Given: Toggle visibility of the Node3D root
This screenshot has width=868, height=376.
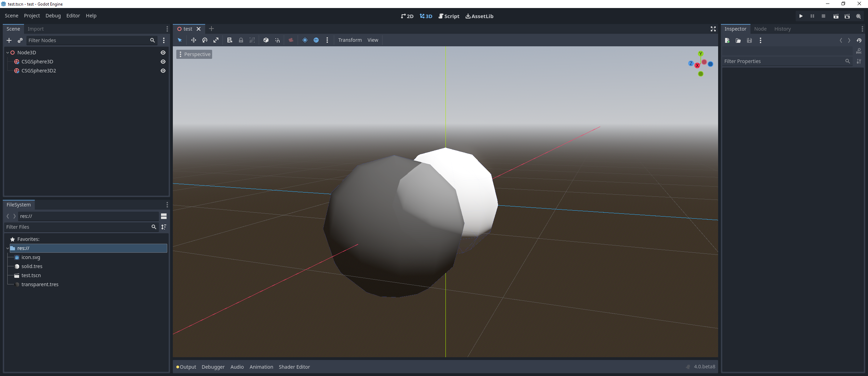Looking at the screenshot, I should point(163,53).
